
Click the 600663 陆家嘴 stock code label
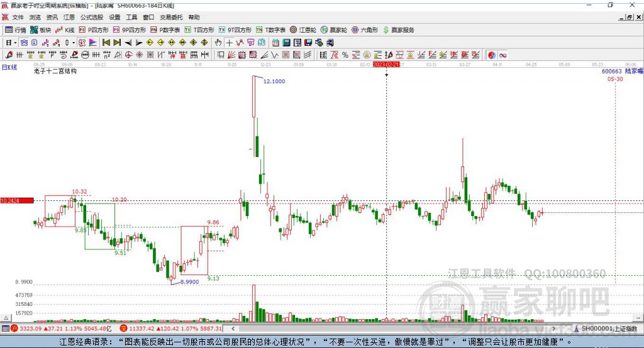[x=622, y=71]
